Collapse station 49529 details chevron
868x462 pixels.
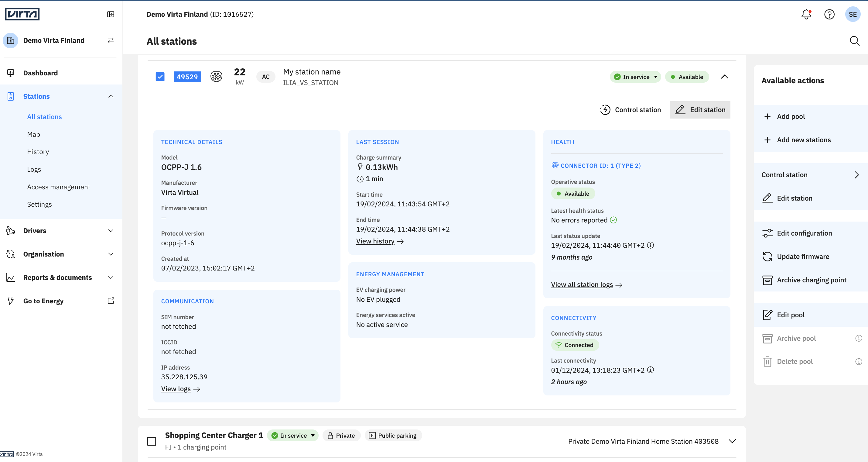click(724, 77)
